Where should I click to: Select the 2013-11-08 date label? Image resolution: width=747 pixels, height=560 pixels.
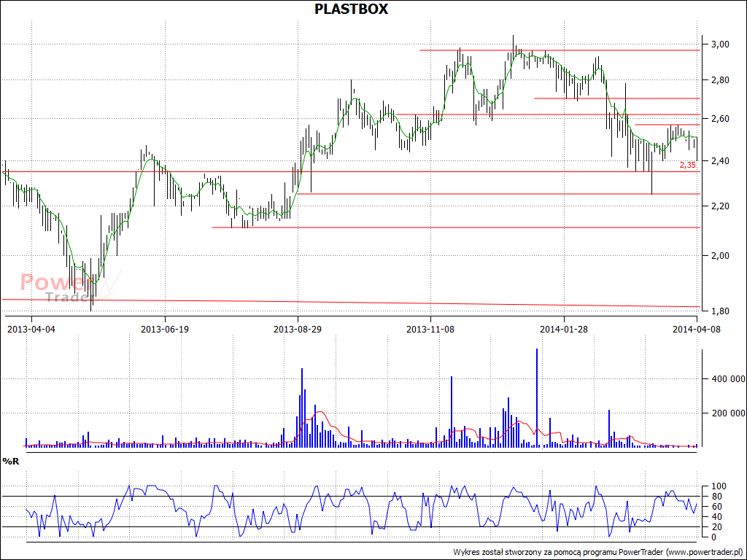430,329
